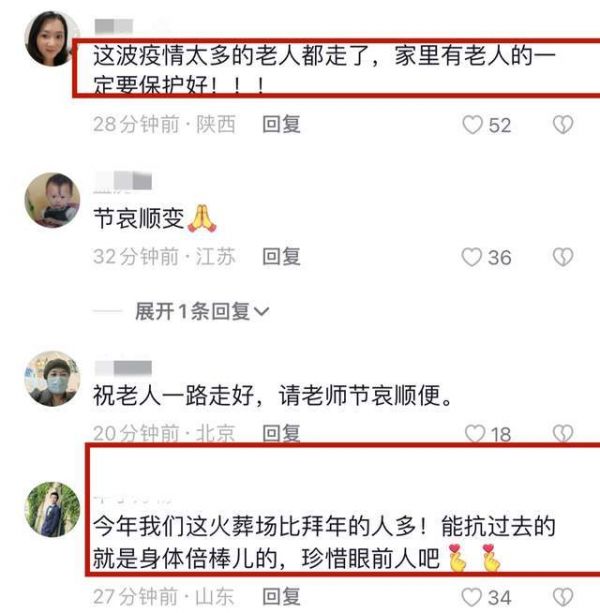
Task: Dislike the 北京 comment via broken heart
Action: pyautogui.click(x=563, y=434)
